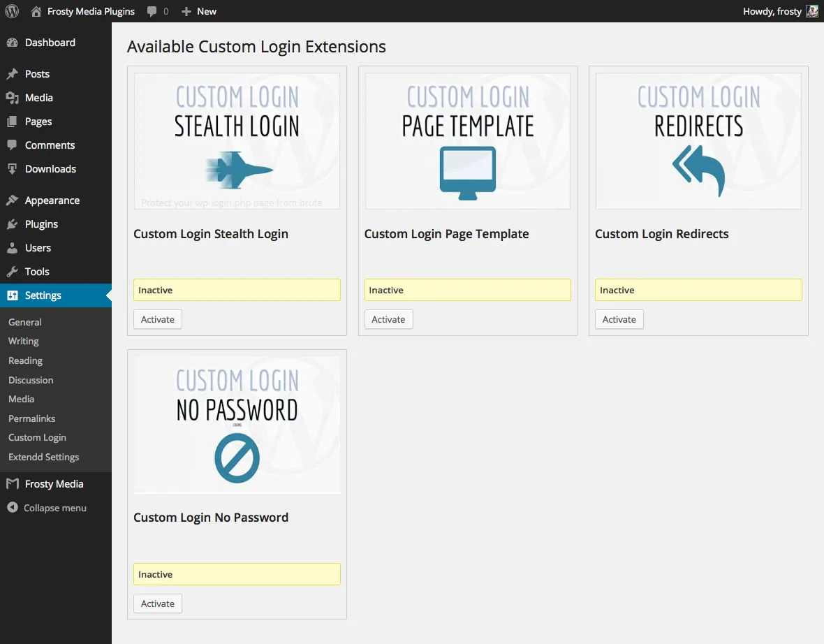Collapse the admin sidebar menu
The image size is (824, 644).
pos(47,507)
